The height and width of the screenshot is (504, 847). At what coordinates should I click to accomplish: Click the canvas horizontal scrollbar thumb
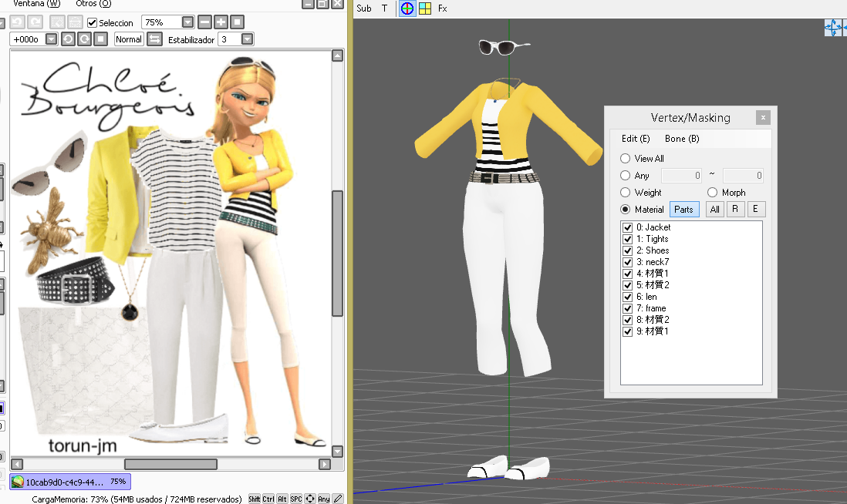[x=170, y=464]
